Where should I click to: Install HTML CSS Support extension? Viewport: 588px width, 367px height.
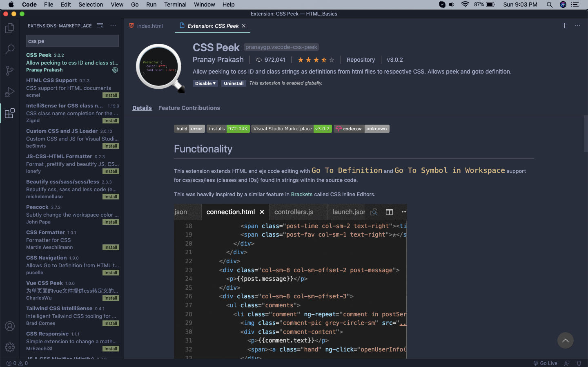point(111,95)
